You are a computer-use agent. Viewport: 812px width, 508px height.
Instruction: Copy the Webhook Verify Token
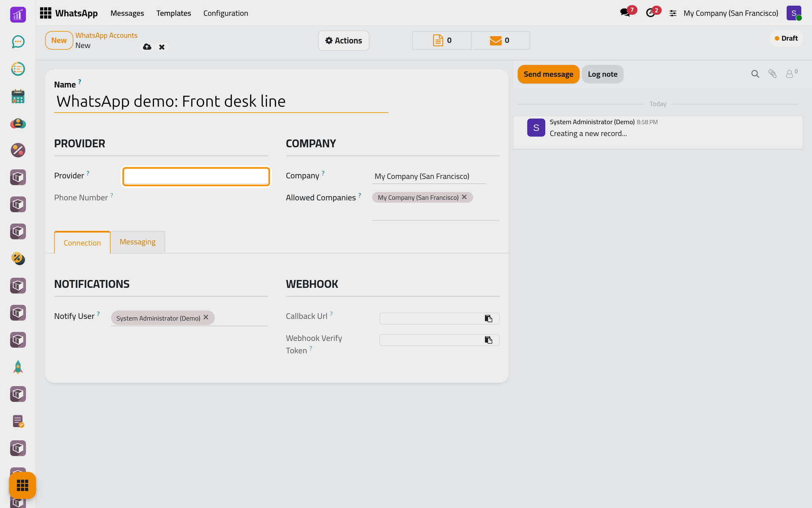[488, 340]
